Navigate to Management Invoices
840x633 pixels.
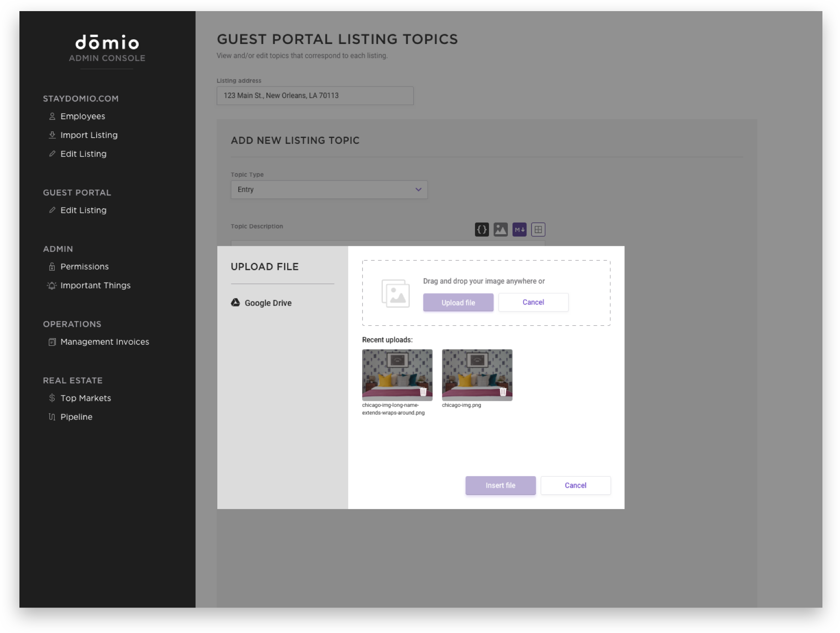click(x=104, y=341)
